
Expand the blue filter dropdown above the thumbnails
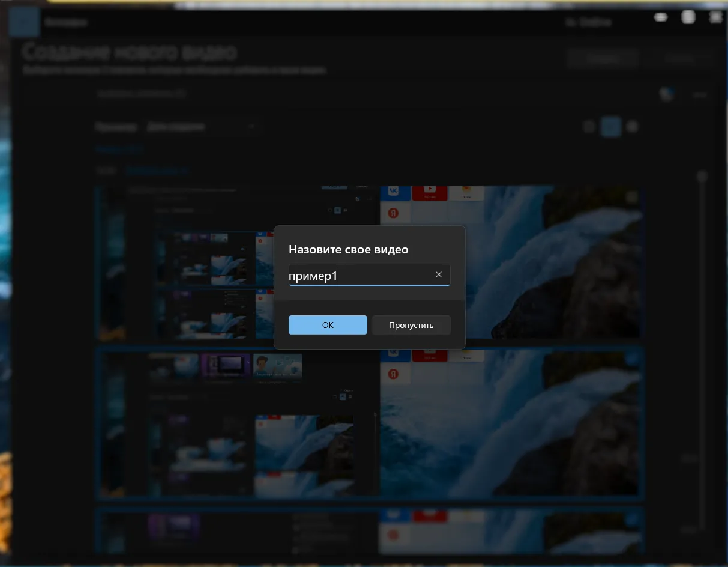coord(157,171)
